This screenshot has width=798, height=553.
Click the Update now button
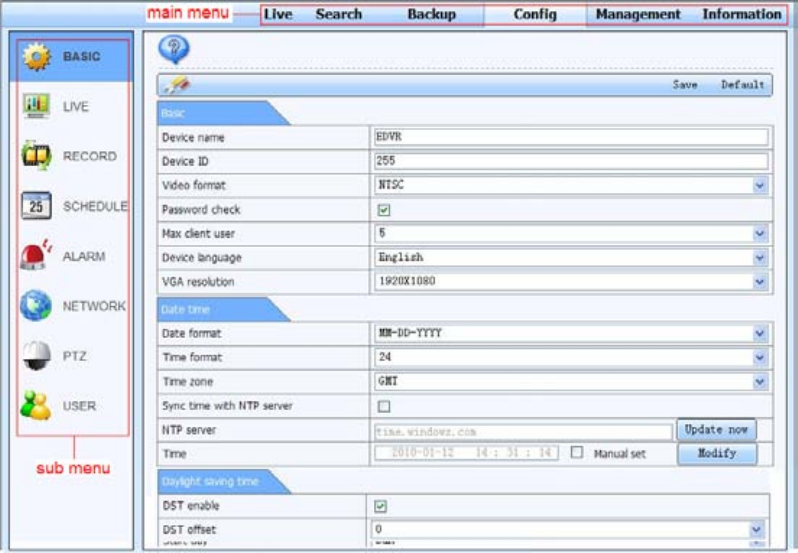tap(716, 430)
